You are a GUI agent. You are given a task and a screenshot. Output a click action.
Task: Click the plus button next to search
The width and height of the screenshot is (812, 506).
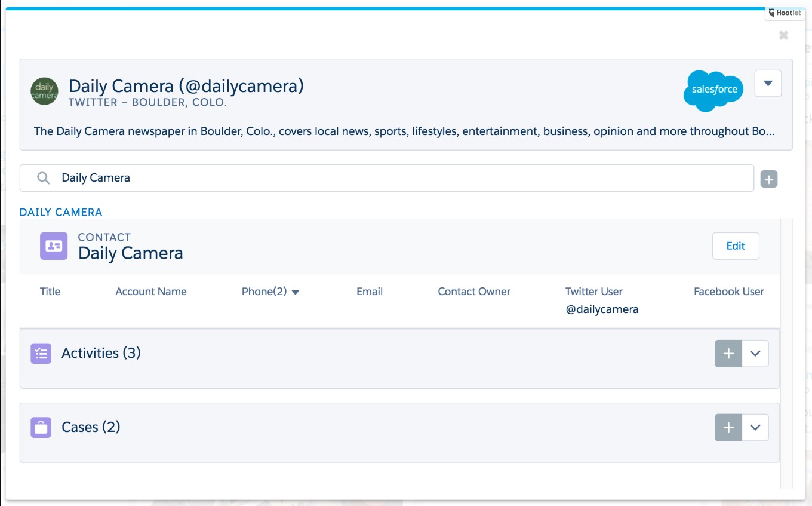click(x=769, y=179)
